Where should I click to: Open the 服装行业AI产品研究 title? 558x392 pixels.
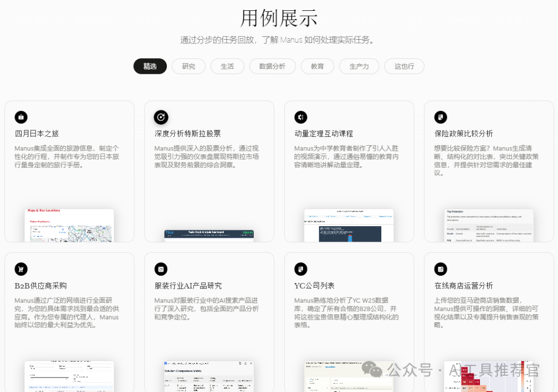(x=188, y=286)
